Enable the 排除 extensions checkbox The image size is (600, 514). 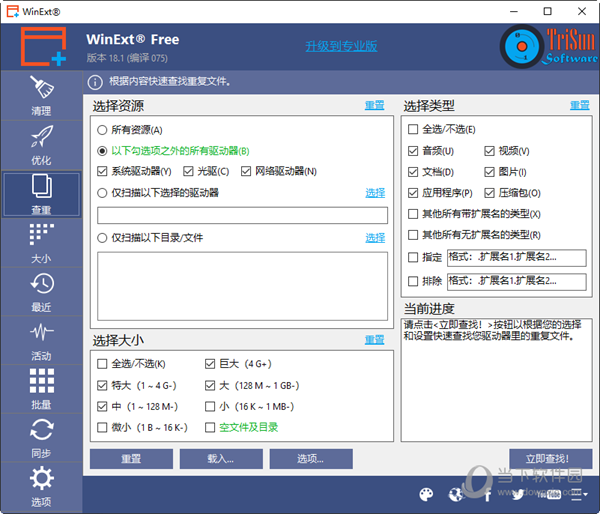tap(413, 281)
